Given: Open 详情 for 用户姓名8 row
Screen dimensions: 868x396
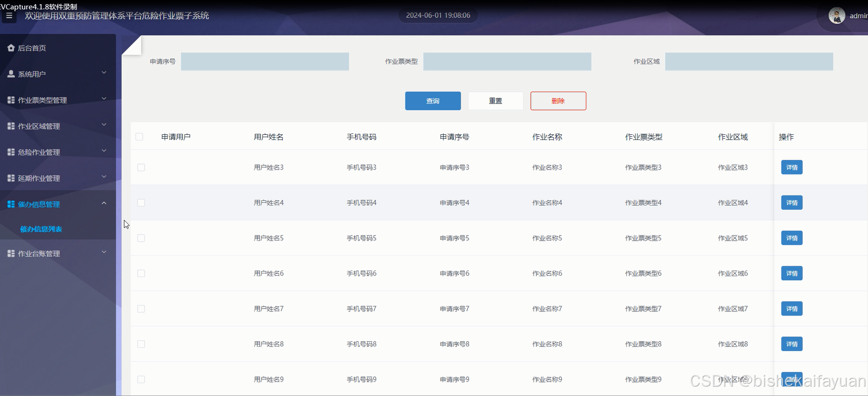Looking at the screenshot, I should pyautogui.click(x=792, y=344).
